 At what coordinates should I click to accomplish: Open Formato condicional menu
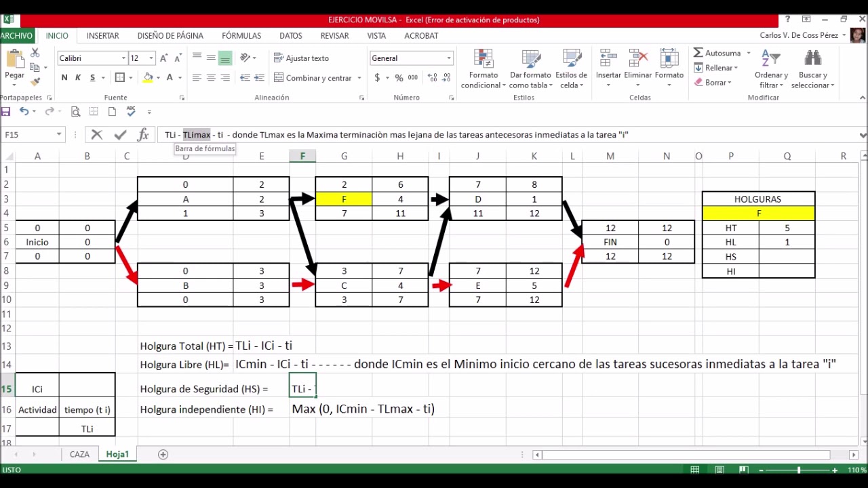pyautogui.click(x=484, y=69)
